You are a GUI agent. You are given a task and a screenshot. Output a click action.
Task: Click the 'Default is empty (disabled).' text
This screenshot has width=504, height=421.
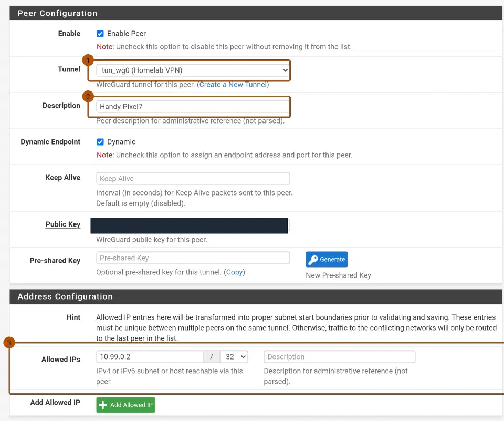click(141, 203)
